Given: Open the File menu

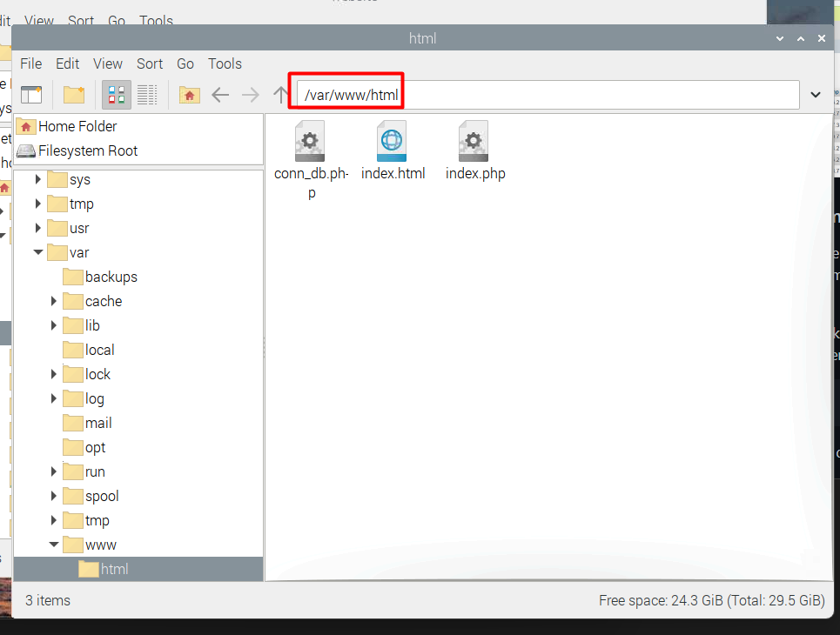Looking at the screenshot, I should point(31,63).
